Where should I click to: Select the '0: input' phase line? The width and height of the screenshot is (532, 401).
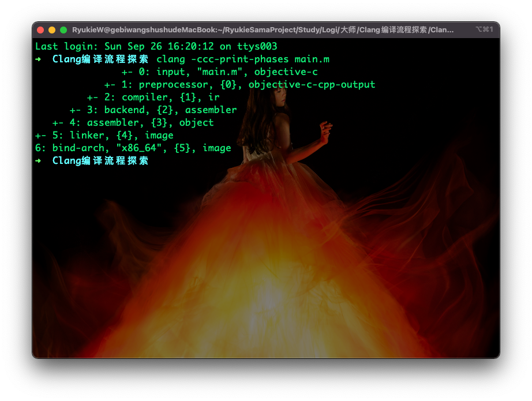pyautogui.click(x=219, y=72)
